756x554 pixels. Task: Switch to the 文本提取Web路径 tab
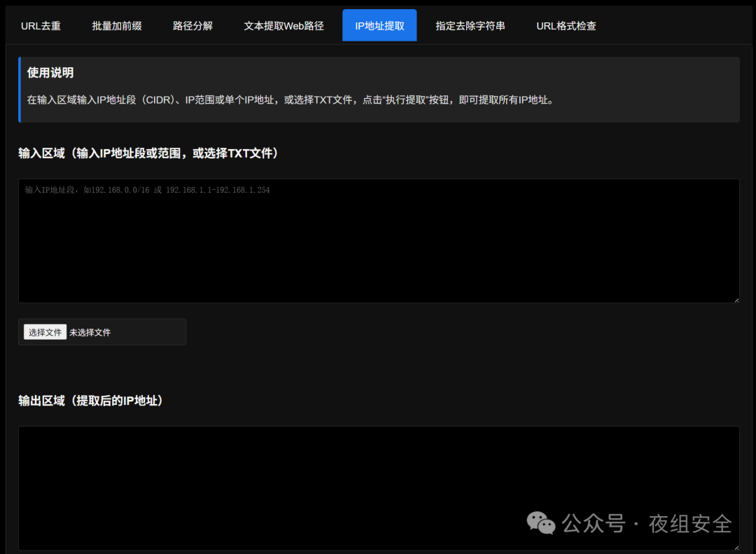coord(283,25)
